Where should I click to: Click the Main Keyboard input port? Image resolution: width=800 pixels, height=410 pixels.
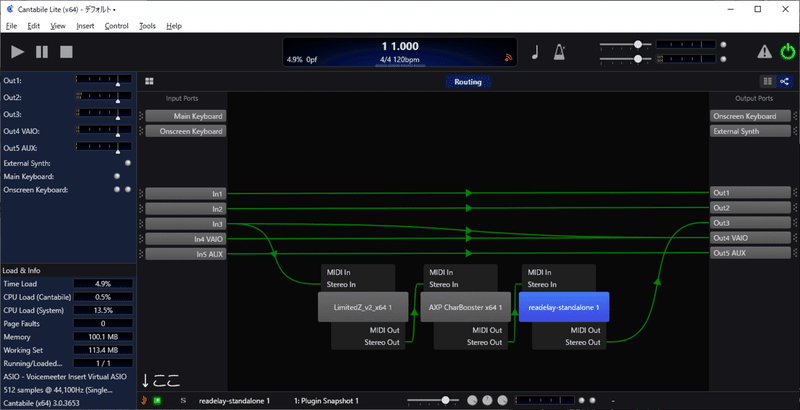(186, 116)
